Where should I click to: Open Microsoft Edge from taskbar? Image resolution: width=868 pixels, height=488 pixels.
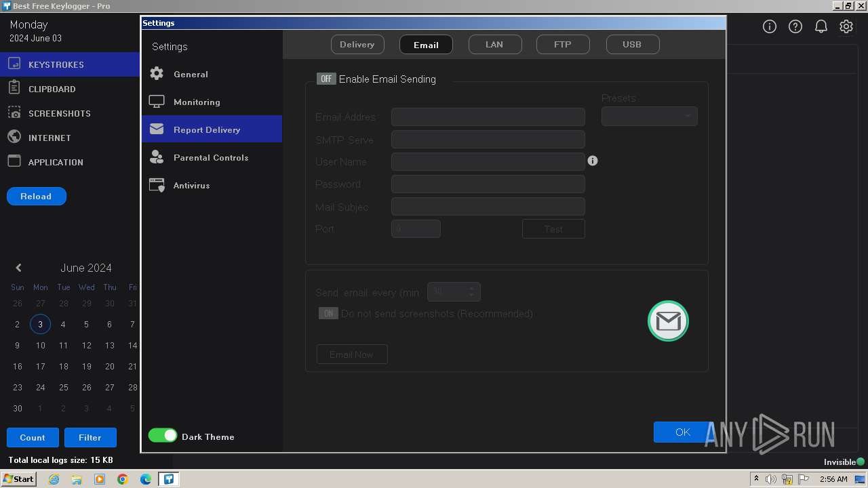[146, 479]
